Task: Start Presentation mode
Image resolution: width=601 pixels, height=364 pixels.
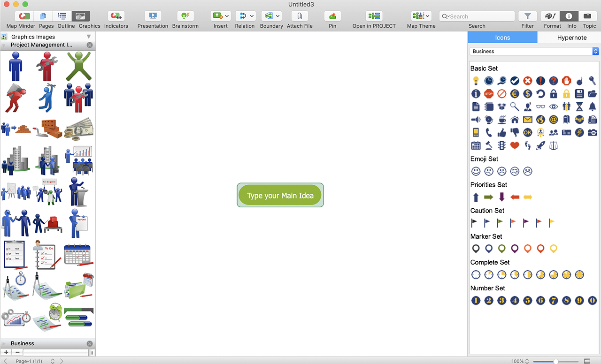Action: (153, 16)
